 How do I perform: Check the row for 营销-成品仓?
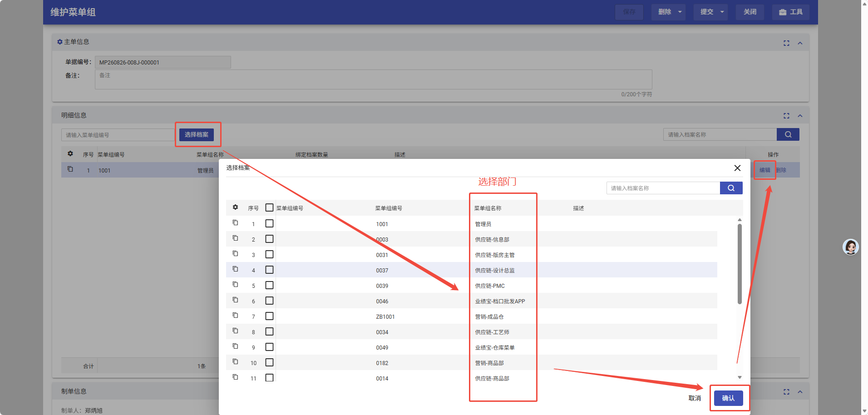coord(269,316)
